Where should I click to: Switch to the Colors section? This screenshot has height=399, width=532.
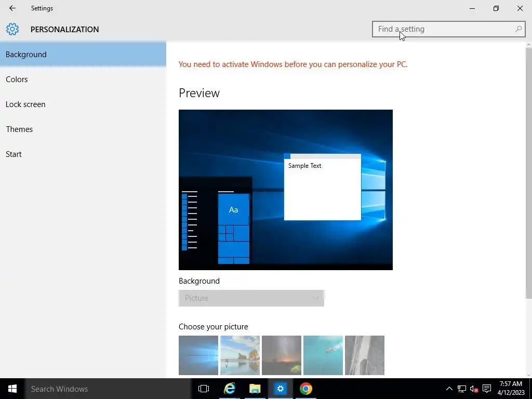[x=83, y=79]
